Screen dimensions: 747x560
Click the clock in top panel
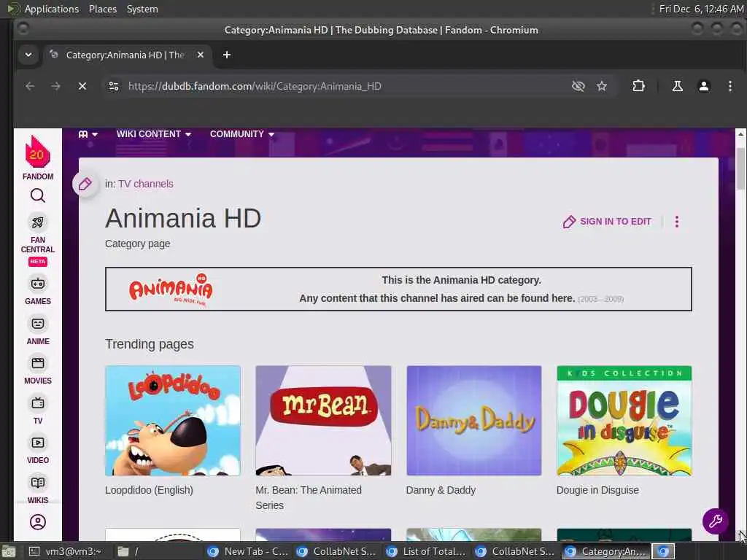[x=701, y=9]
